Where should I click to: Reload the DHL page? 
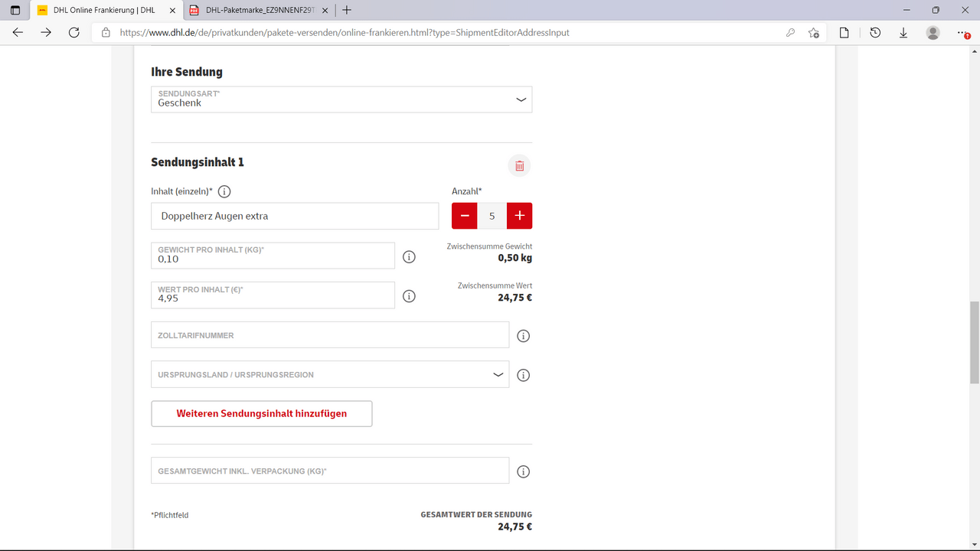pyautogui.click(x=73, y=33)
